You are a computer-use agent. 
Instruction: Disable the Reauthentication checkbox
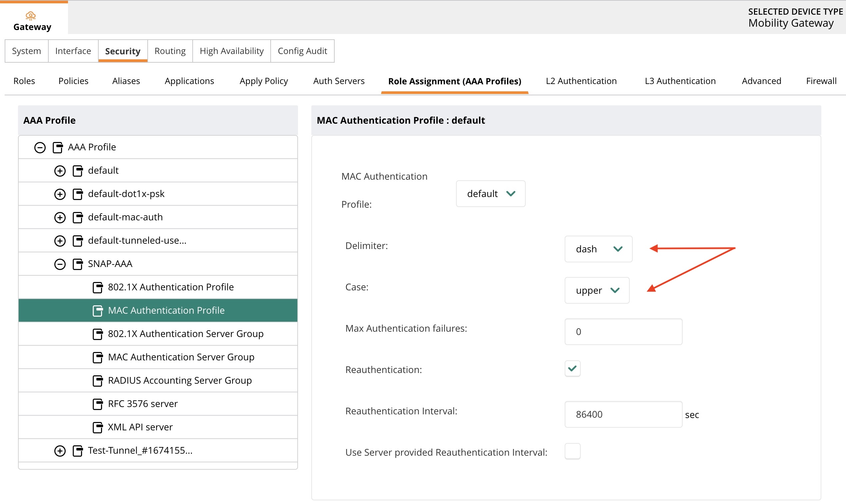[x=572, y=369]
